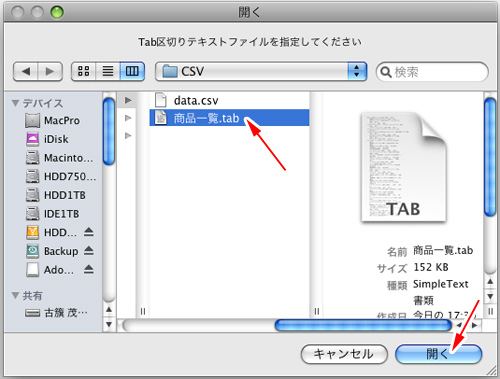Click the sidebar vertical scrollbar thumb

coord(109,132)
